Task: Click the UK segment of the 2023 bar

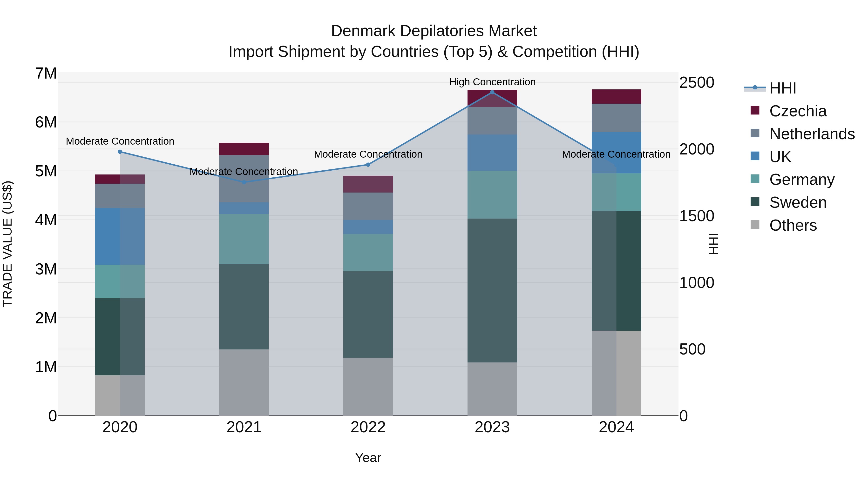Action: 492,153
